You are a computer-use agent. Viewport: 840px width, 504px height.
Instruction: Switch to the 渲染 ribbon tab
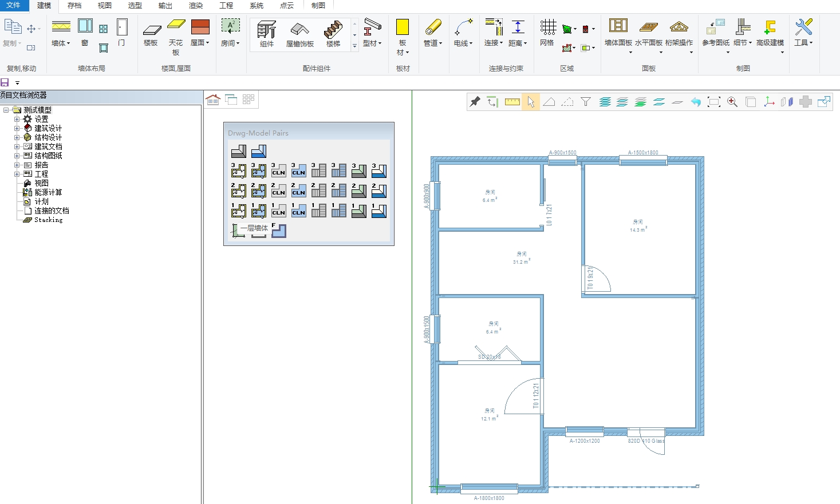pyautogui.click(x=196, y=5)
